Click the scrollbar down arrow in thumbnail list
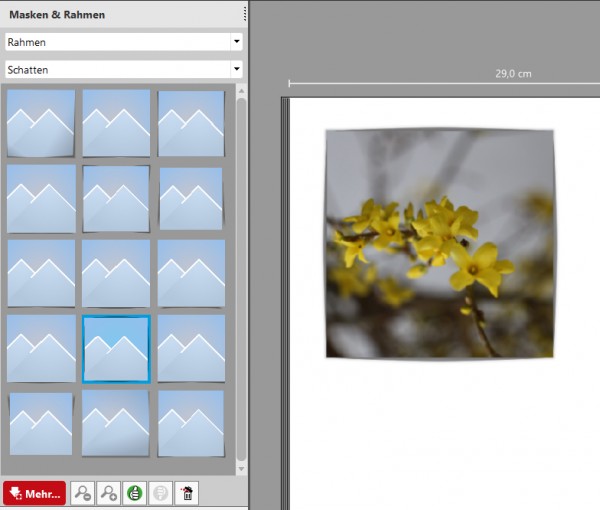The image size is (600, 510). [241, 469]
